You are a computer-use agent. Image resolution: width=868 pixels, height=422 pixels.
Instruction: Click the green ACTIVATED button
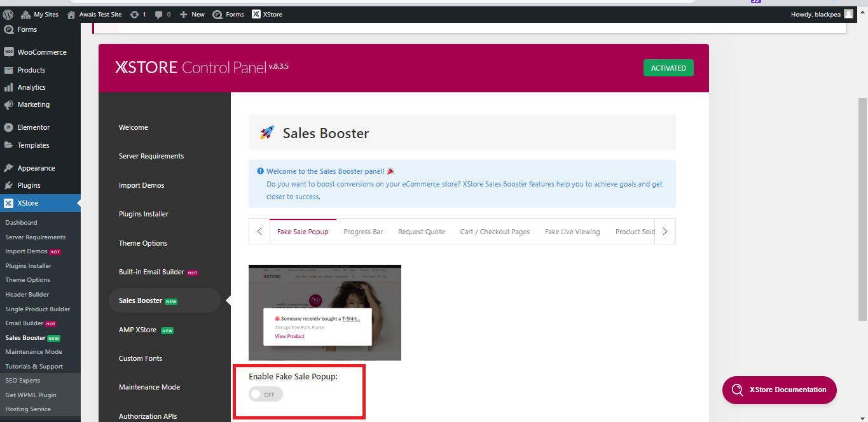pyautogui.click(x=668, y=68)
